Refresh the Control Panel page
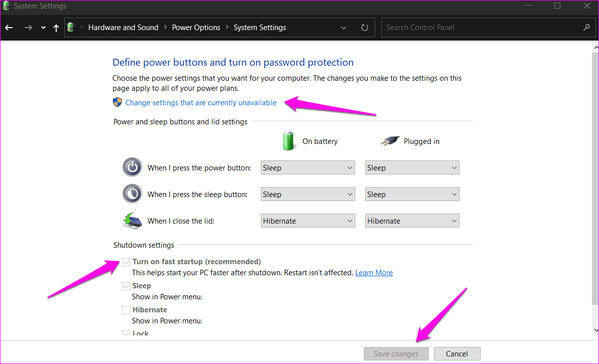This screenshot has width=599, height=364. click(x=364, y=28)
